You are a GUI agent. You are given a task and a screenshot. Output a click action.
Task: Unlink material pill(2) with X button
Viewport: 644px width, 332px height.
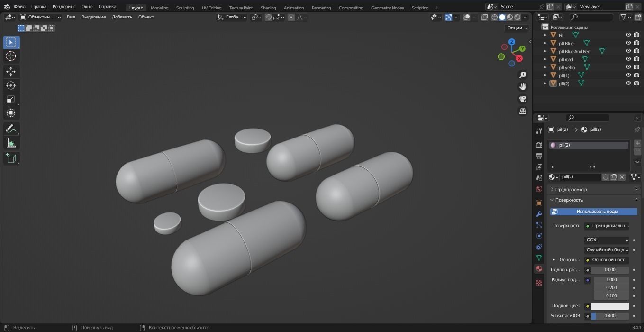click(622, 177)
